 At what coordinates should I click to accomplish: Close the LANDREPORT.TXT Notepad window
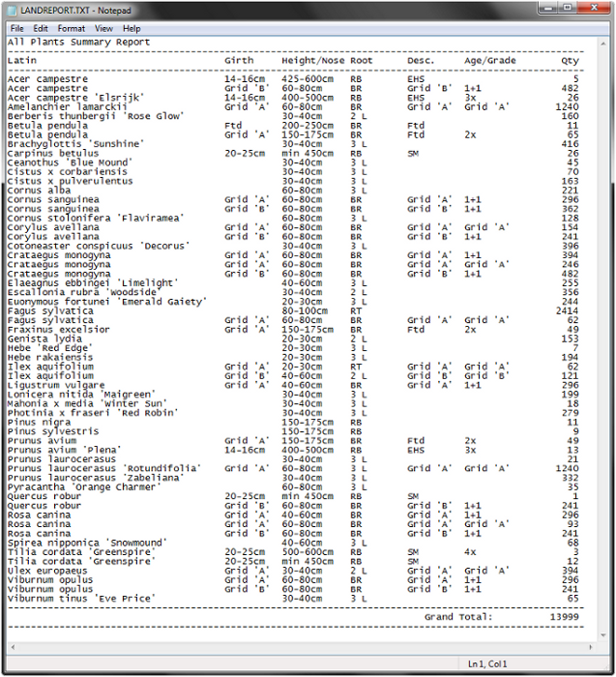coord(594,8)
